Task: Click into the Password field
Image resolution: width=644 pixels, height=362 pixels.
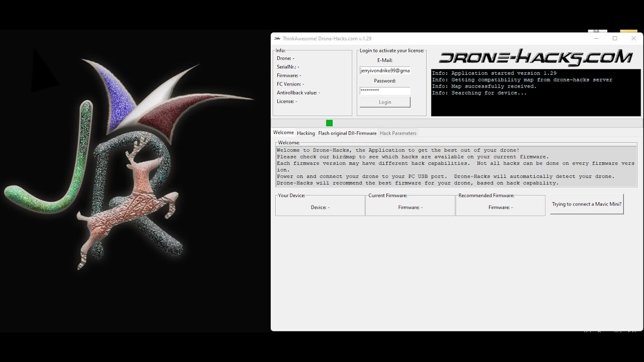Action: point(385,90)
